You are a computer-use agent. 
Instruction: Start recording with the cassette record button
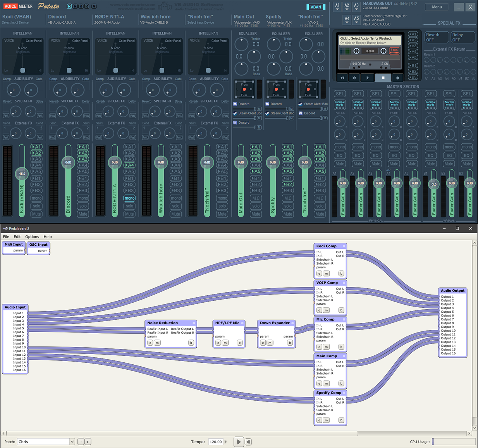pos(397,78)
